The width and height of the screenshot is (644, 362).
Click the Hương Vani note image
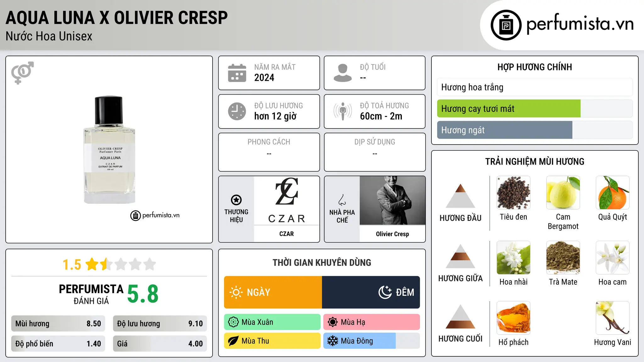(x=613, y=318)
